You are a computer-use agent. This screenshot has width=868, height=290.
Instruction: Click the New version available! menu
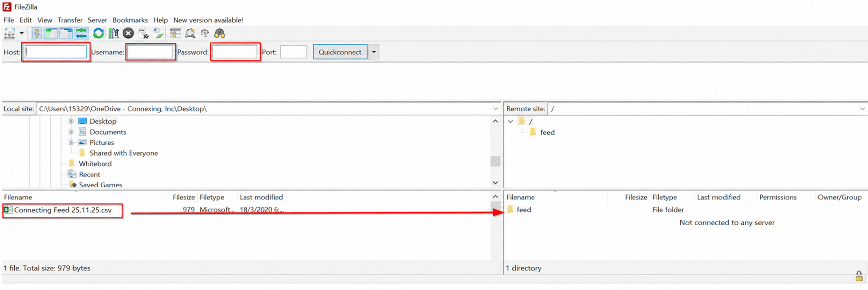208,20
